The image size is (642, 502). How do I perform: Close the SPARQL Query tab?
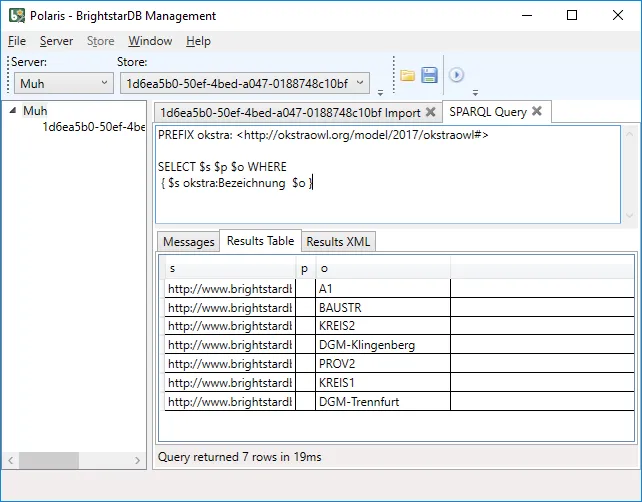pyautogui.click(x=537, y=111)
